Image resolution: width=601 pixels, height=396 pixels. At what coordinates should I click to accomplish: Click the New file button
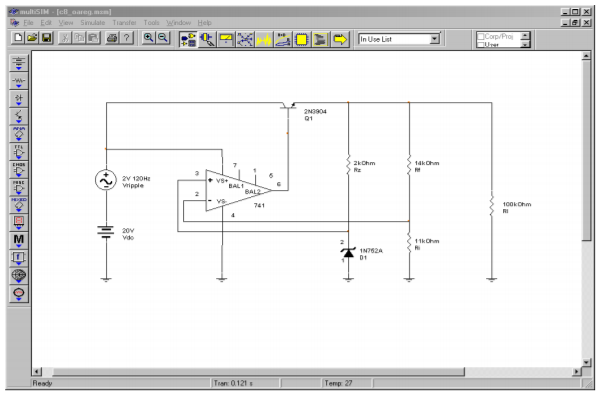18,38
